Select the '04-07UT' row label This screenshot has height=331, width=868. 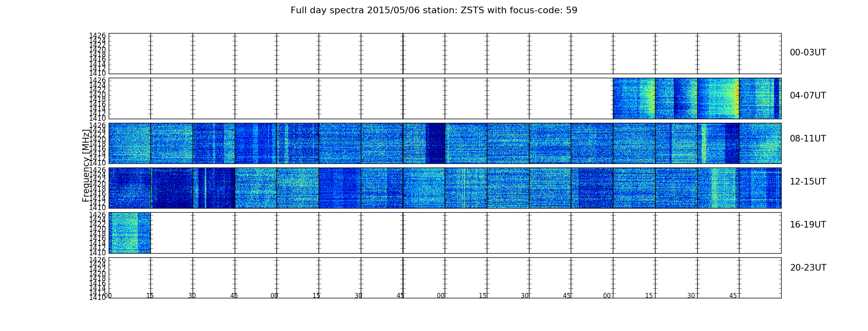808,96
